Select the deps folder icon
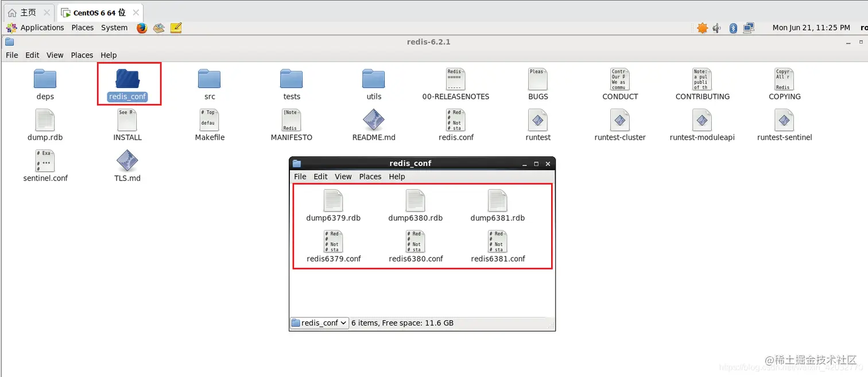 pyautogui.click(x=45, y=79)
